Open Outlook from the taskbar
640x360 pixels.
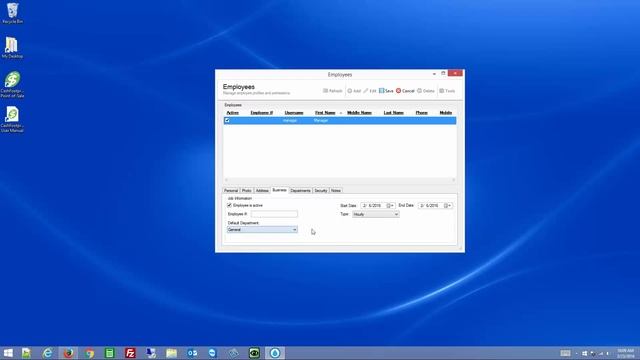pos(192,353)
